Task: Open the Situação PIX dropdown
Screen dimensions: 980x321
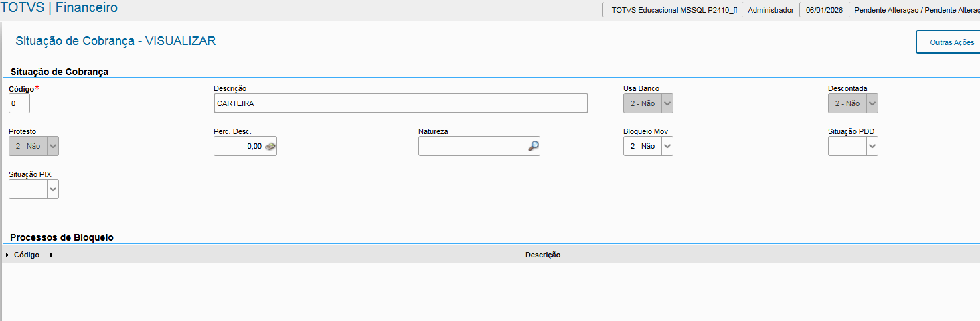Action: (x=53, y=190)
